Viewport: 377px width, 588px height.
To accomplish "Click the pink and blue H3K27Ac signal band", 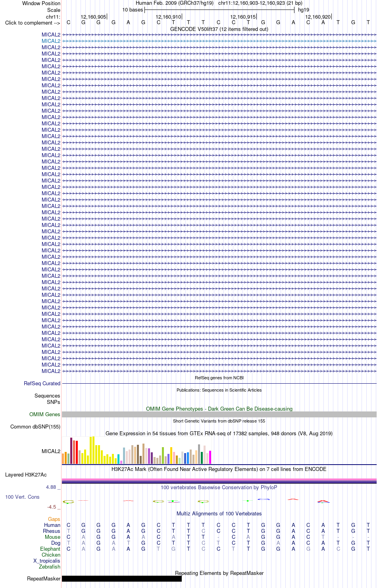I will click(219, 481).
